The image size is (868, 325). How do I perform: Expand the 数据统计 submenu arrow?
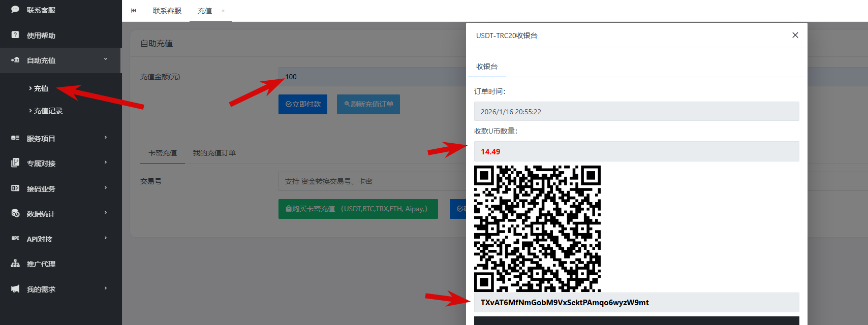pyautogui.click(x=106, y=213)
